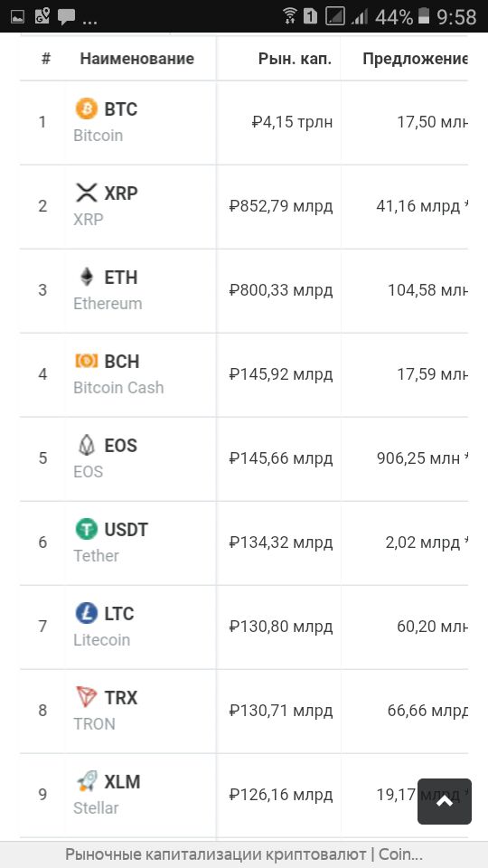Tap the Bitcoin Cash icon

(87, 361)
